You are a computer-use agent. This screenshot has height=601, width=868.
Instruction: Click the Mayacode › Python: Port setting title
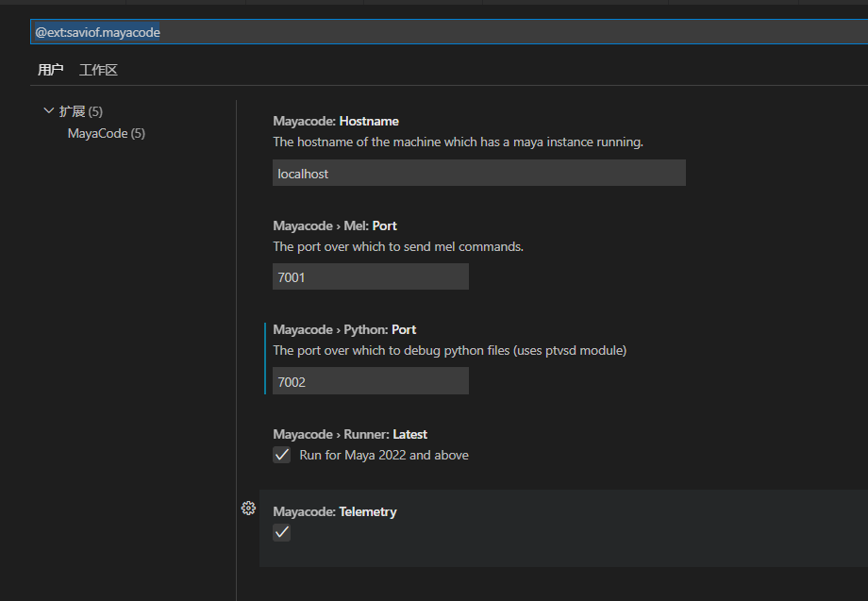pos(344,329)
